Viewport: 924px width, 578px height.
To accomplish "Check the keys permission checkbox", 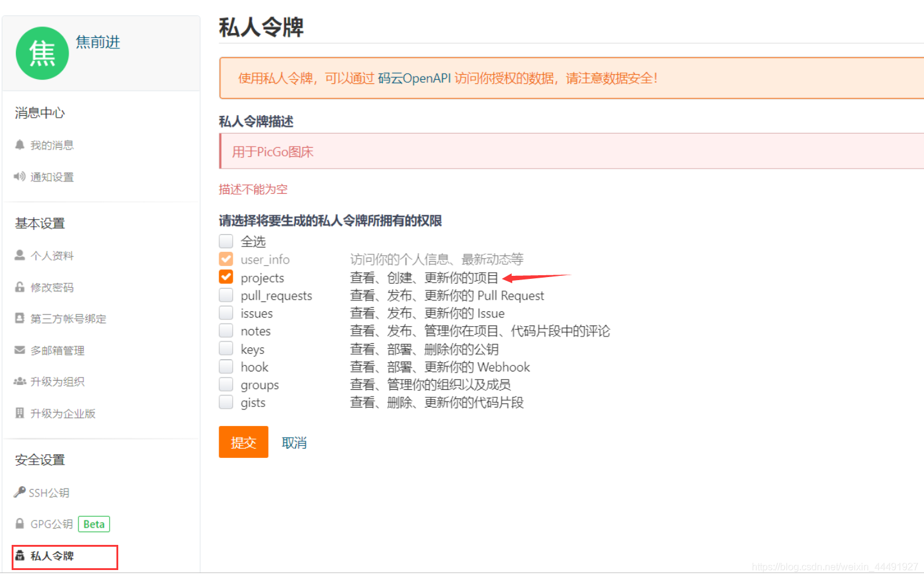I will (x=226, y=348).
